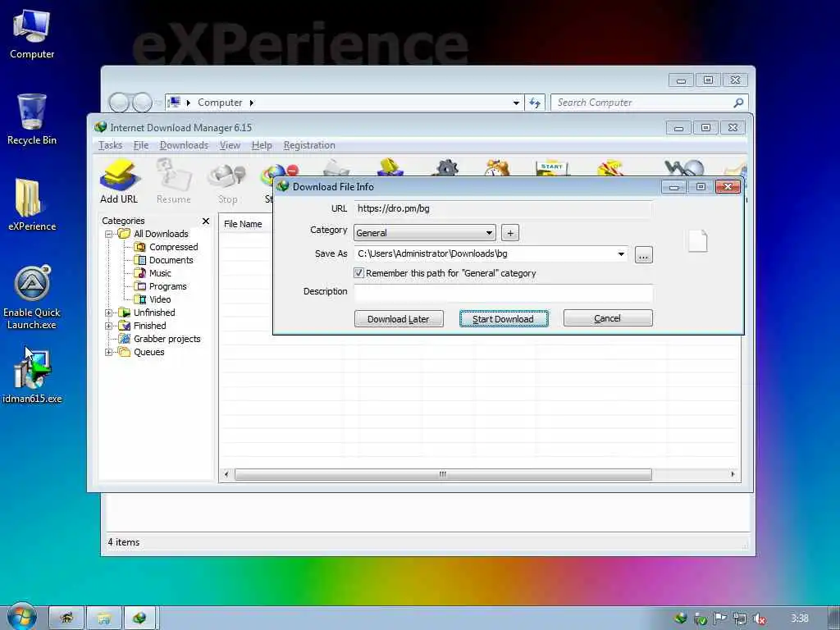The image size is (840, 630).
Task: Click the Download Later button
Action: 399,319
